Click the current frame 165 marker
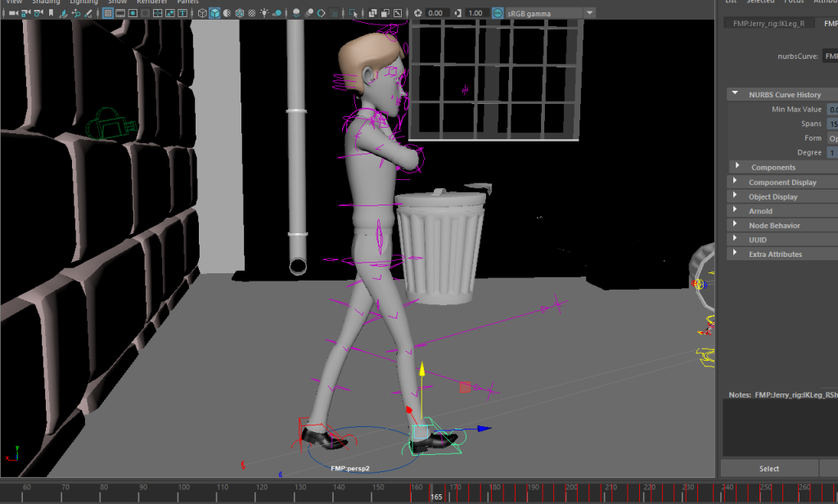 tap(436, 497)
